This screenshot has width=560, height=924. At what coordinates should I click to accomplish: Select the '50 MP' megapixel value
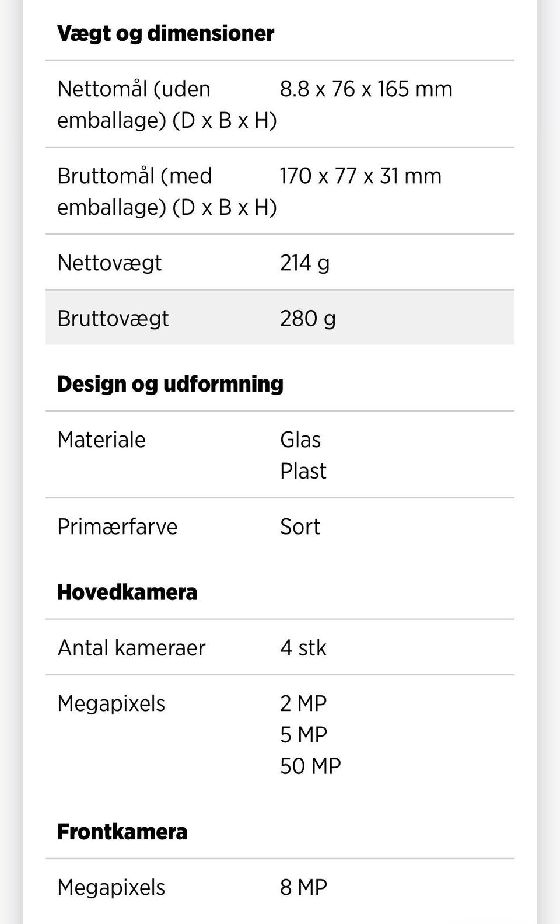click(310, 766)
